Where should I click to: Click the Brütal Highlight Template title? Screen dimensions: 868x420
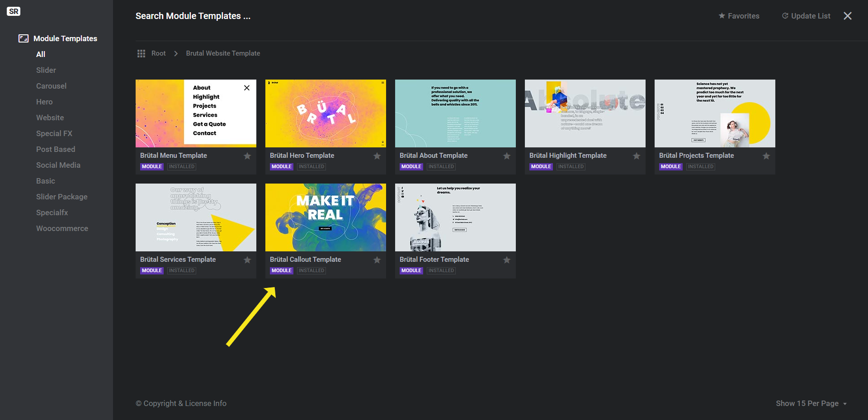[568, 156]
